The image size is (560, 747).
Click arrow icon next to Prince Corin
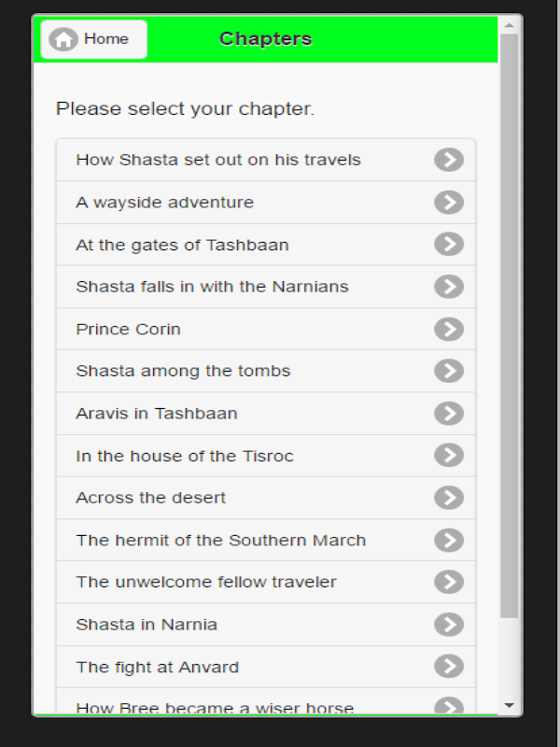click(449, 329)
